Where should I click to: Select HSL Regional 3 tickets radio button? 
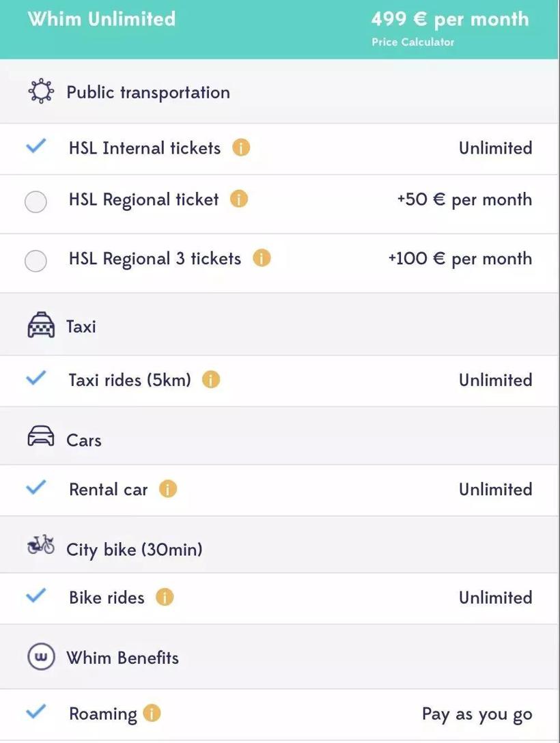[36, 261]
